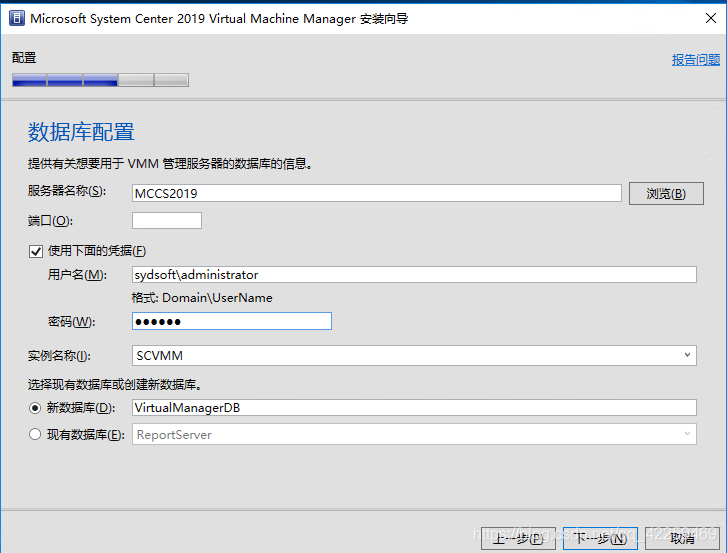This screenshot has height=553, width=727.
Task: Click the 数据库配置 heading
Action: pyautogui.click(x=81, y=132)
